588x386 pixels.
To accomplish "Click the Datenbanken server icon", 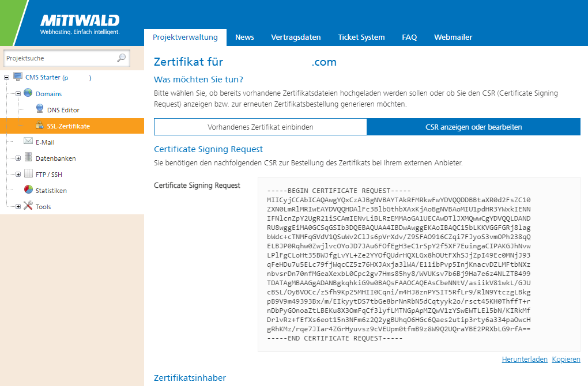I will [28, 157].
